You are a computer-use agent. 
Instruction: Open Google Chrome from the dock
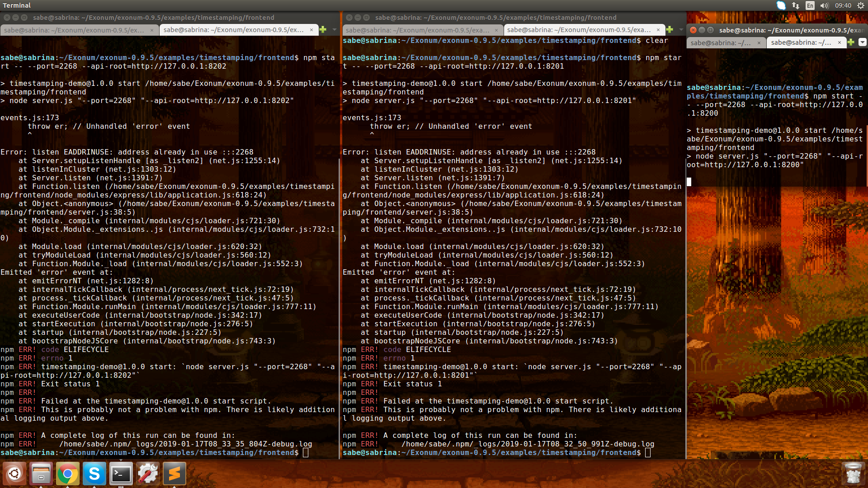(x=67, y=474)
